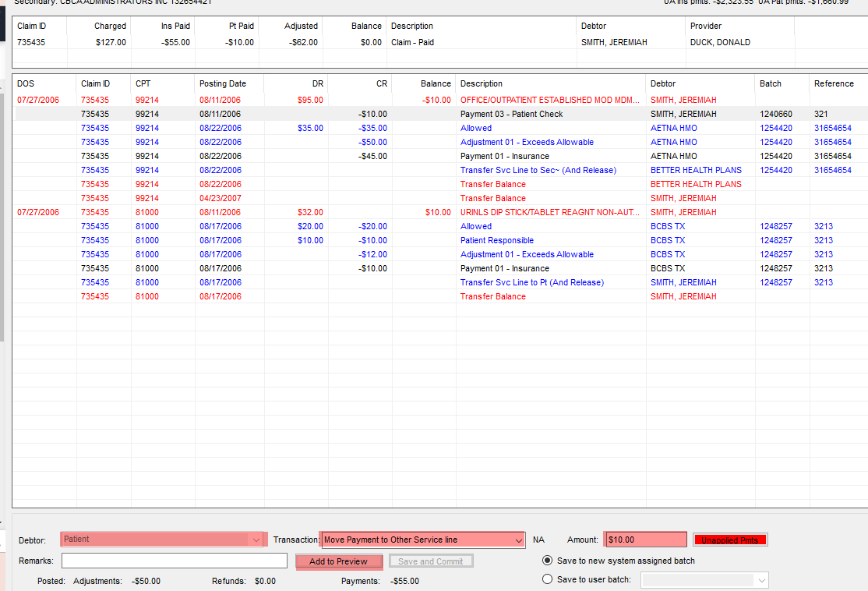The width and height of the screenshot is (868, 591).
Task: Select BETTER HEALTH PLANS Transfer Balance row
Action: pos(440,184)
